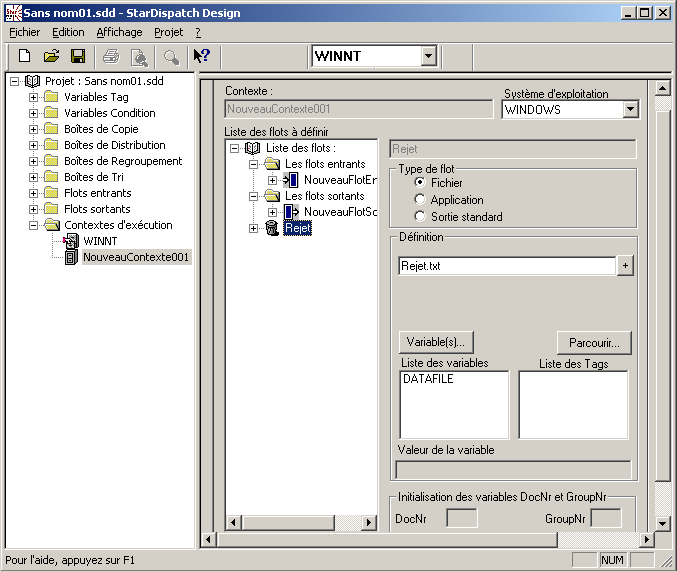Click the New document toolbar icon

pyautogui.click(x=25, y=56)
